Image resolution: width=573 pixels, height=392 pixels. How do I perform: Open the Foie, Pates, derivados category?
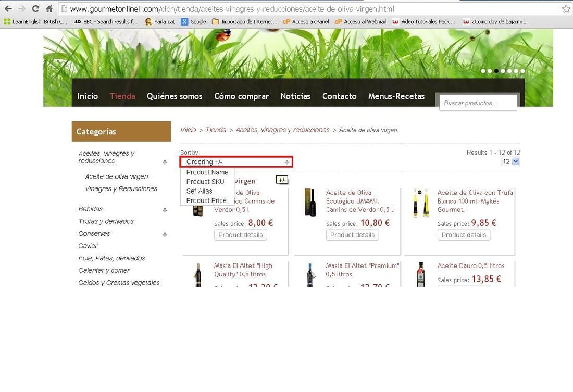(x=111, y=258)
